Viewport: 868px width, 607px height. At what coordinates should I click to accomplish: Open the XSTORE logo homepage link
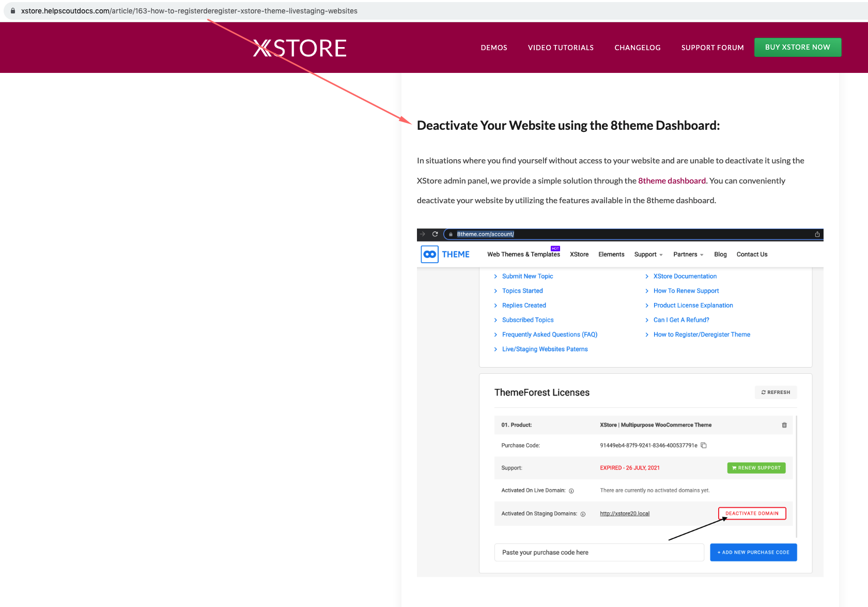[x=300, y=48]
